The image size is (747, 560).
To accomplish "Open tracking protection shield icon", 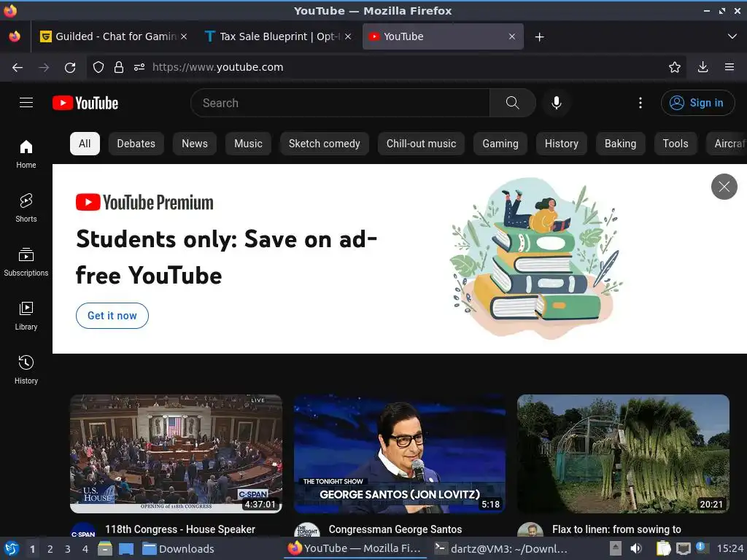I will [x=98, y=68].
